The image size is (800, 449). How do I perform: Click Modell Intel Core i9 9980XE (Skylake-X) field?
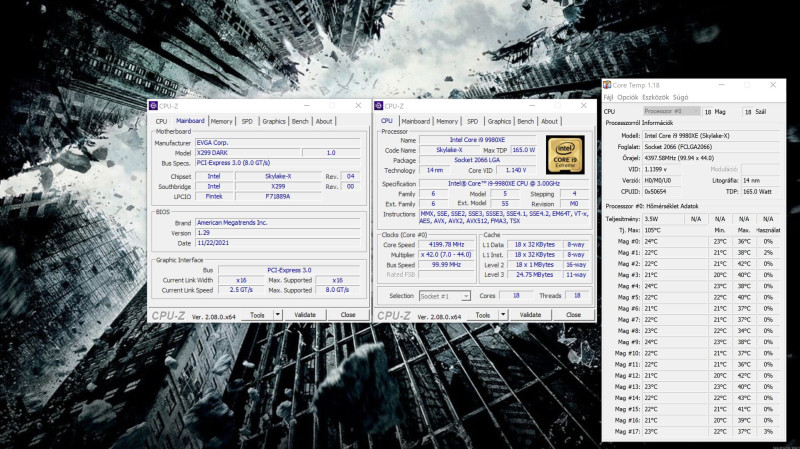[x=711, y=136]
